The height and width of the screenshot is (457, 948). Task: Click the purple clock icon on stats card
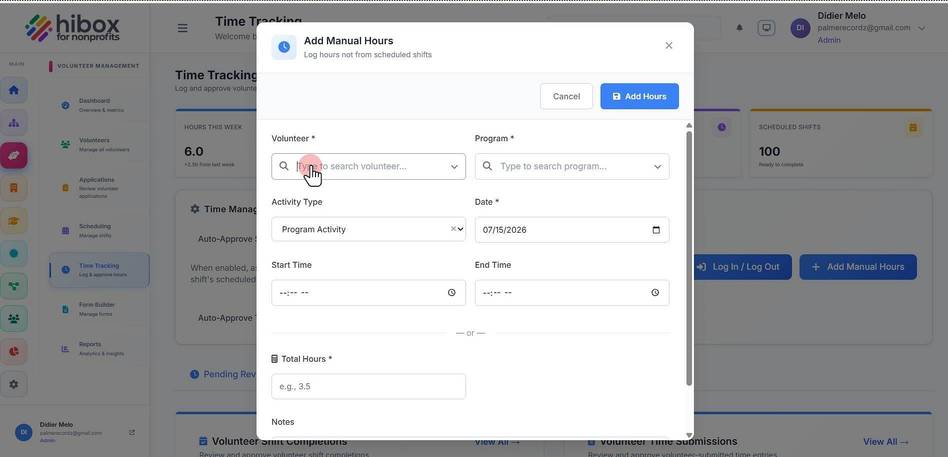[721, 127]
